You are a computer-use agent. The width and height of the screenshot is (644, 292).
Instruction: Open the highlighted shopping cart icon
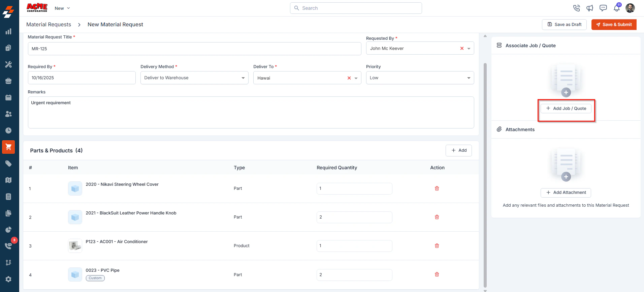click(8, 147)
